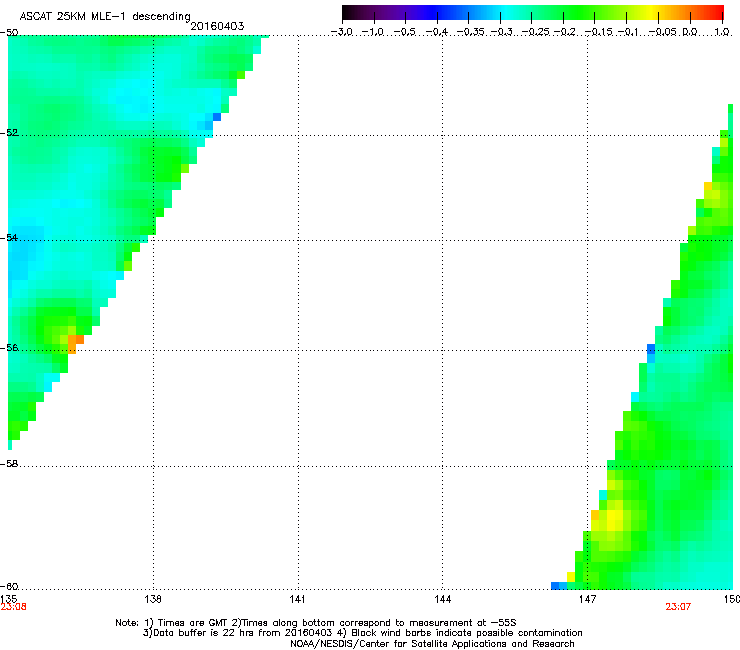The image size is (740, 650).
Task: Click the 147 longitude axis label
Action: point(587,599)
